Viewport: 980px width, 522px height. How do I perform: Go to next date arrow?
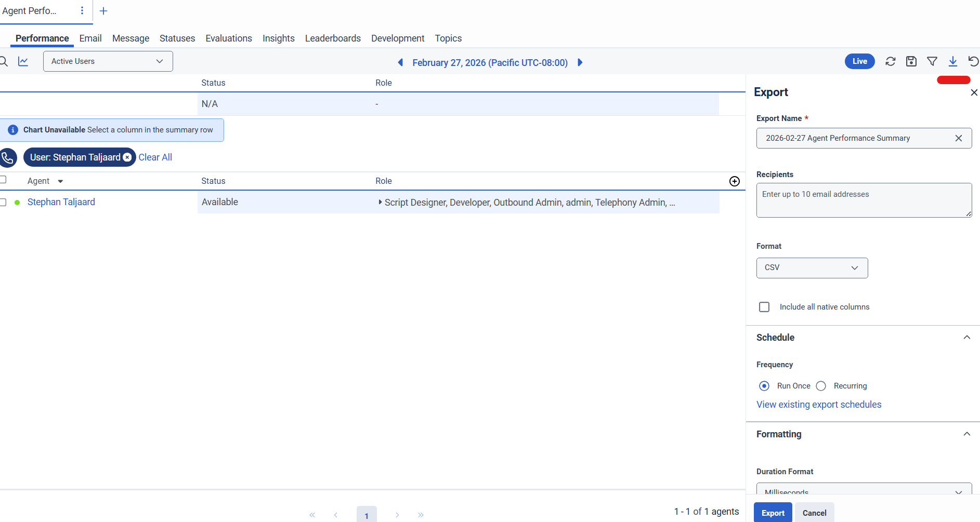click(x=580, y=62)
